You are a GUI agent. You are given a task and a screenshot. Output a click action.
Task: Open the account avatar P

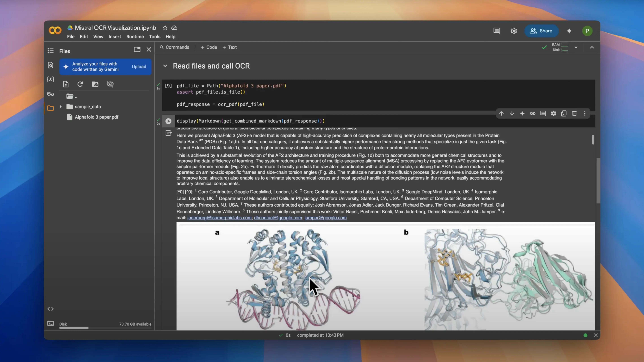click(587, 31)
